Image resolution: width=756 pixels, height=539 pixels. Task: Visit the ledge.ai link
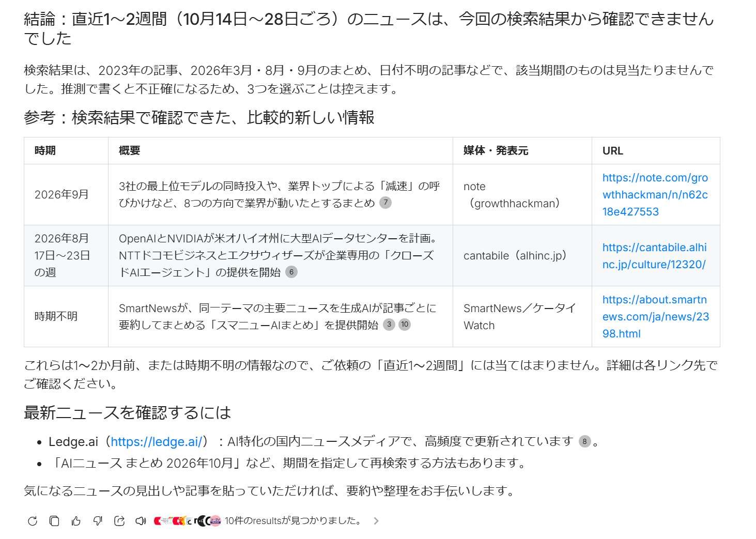[156, 441]
